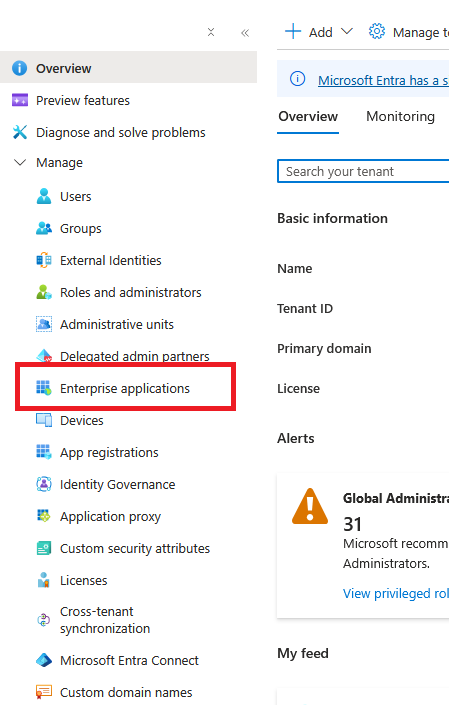This screenshot has height=705, width=449.
Task: Click the alert count 31
Action: [x=352, y=524]
